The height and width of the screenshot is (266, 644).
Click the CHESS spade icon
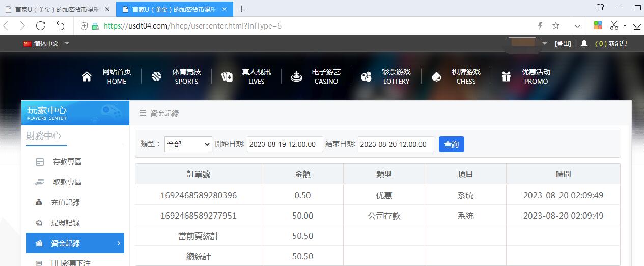[436, 76]
